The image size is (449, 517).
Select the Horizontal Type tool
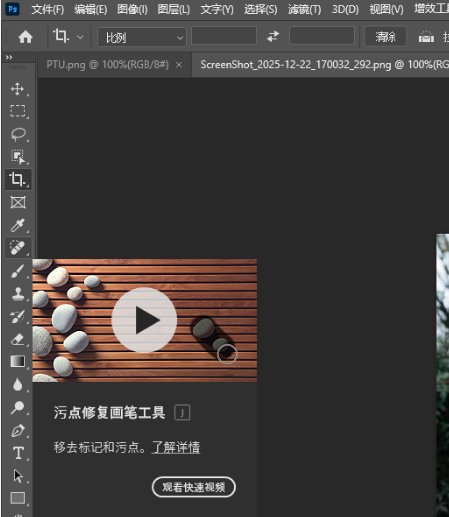coord(18,453)
